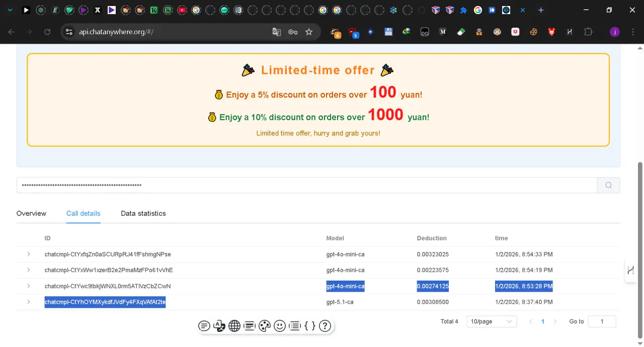Expand row chatcmpl-CtYwc9tbkjWNXL0rm5ATlVzCbZCwN
Viewport: 644px width, 347px height.
tap(29, 286)
